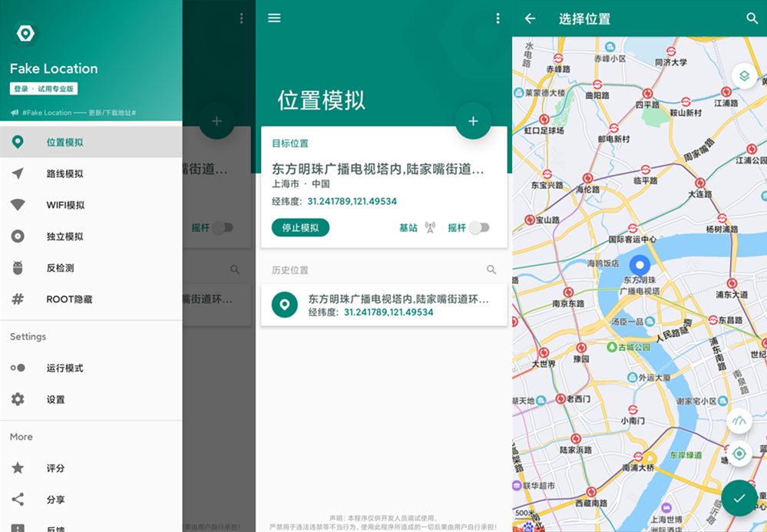Tap 古城公园 on the map
The image size is (767, 532).
629,347
